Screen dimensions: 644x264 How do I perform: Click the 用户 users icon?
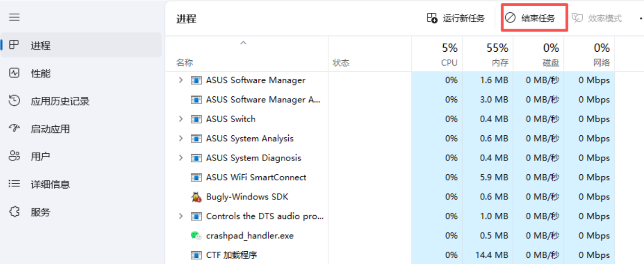(x=14, y=156)
